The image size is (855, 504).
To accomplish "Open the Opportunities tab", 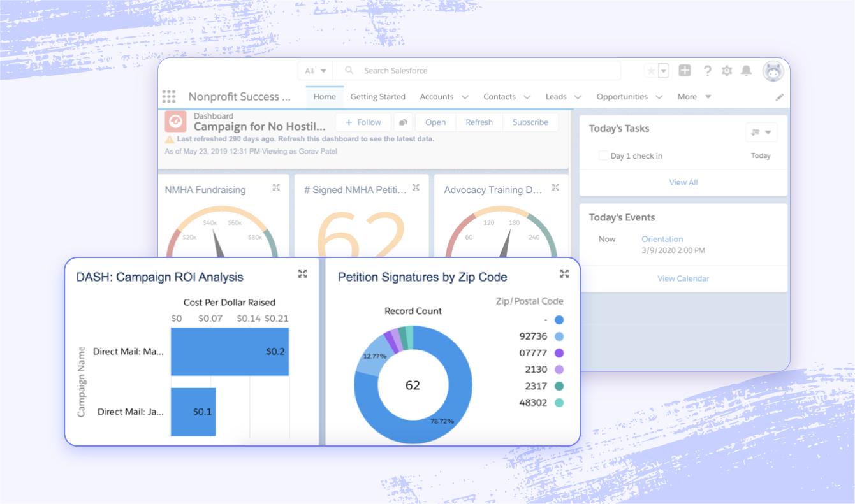I will pos(622,97).
